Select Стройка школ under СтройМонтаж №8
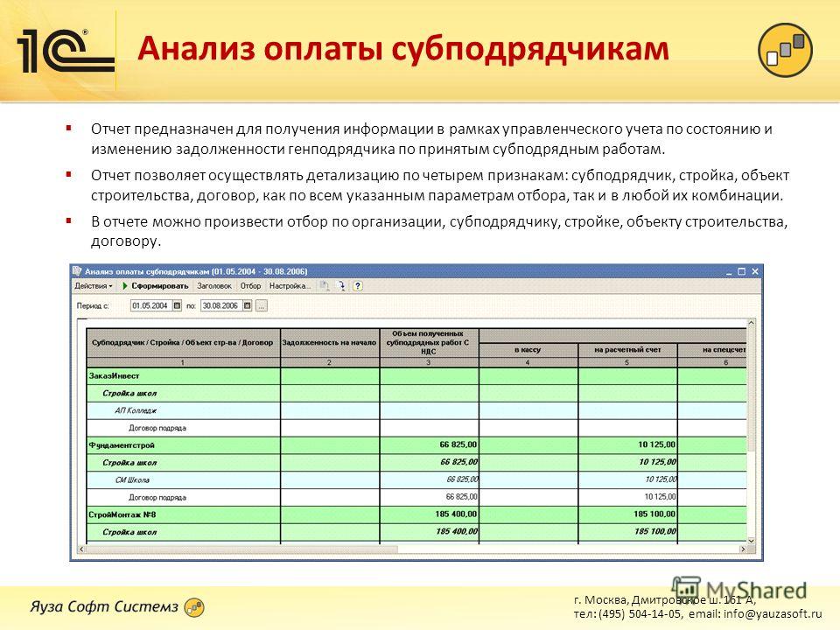Viewport: 840px width, 630px height. pos(416,532)
